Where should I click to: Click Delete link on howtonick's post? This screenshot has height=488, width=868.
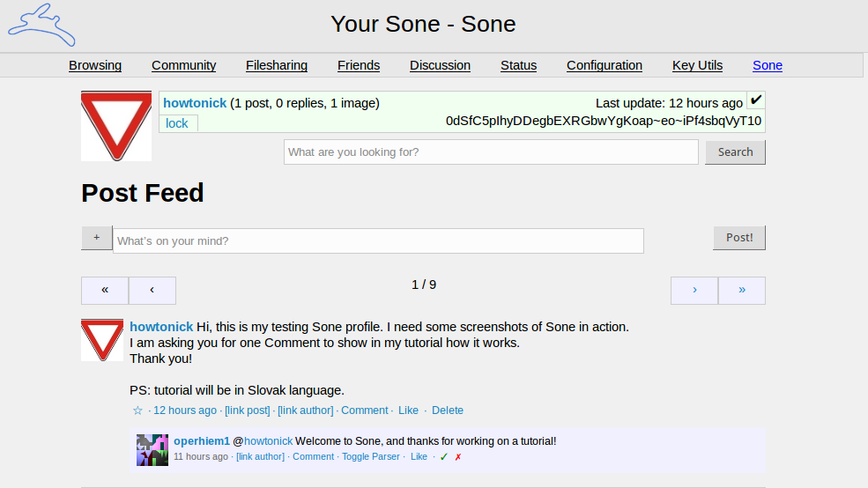[x=448, y=410]
